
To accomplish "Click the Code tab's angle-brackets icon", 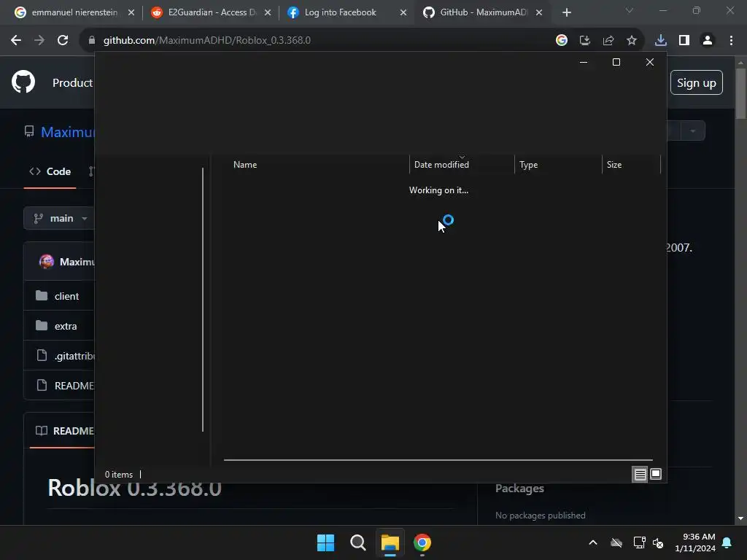I will pos(35,171).
